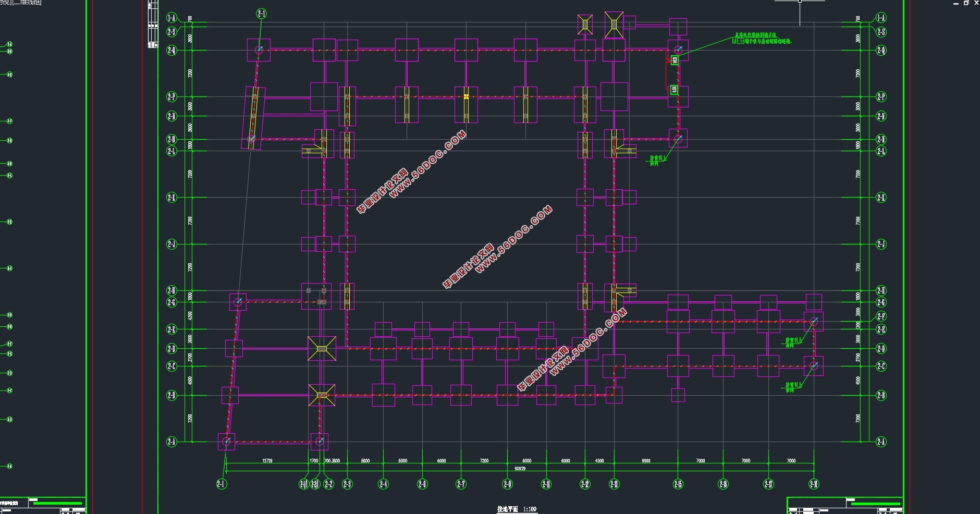This screenshot has width=980, height=514.
Task: Restore the drawing window size
Action: (x=966, y=3)
